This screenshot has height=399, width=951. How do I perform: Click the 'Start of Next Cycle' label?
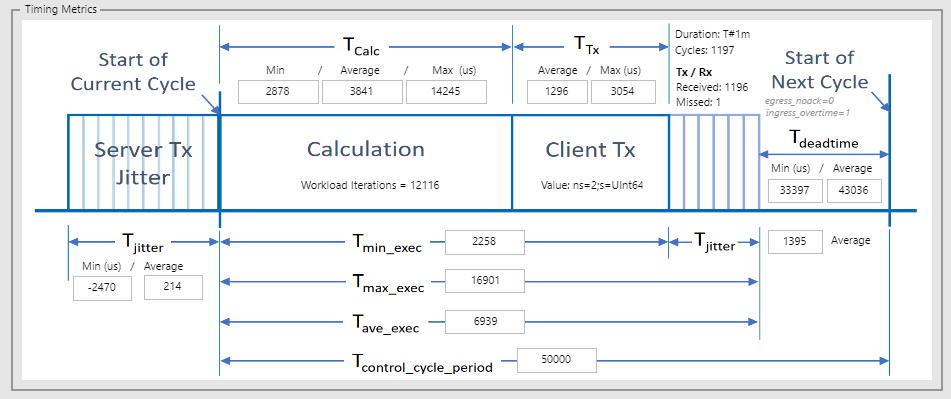pyautogui.click(x=820, y=70)
